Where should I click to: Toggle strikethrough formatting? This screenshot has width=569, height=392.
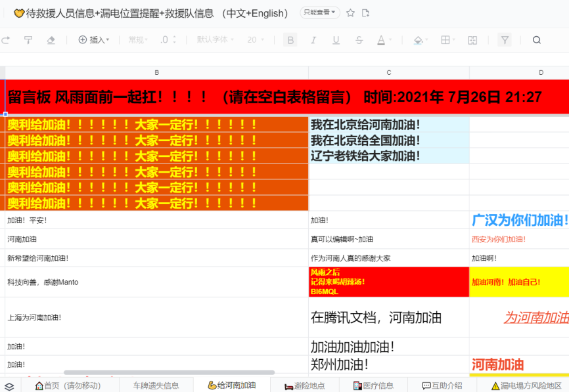pos(359,40)
